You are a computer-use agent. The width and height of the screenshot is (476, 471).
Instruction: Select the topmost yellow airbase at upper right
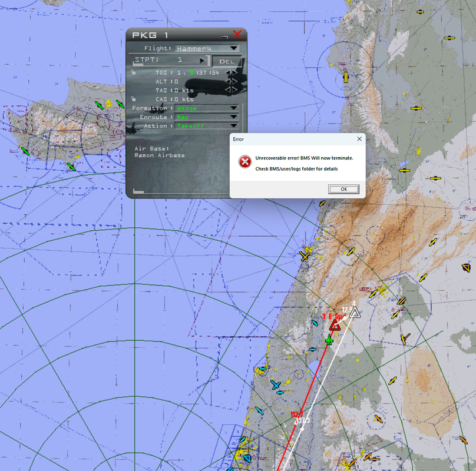click(420, 12)
